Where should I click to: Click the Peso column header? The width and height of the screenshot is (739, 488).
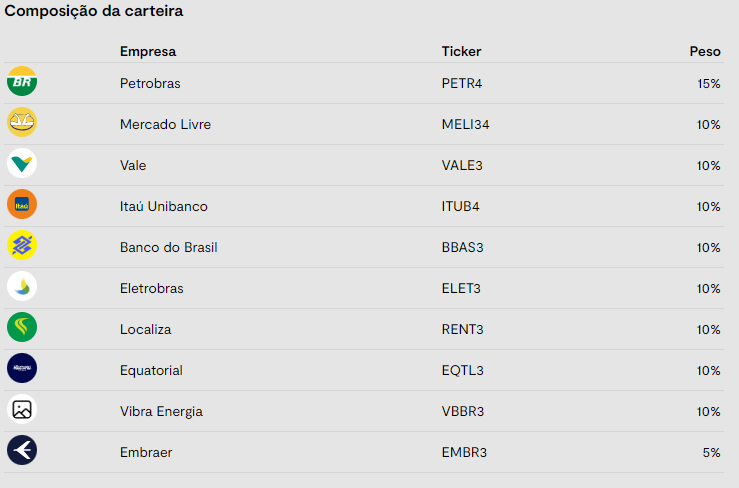coord(705,51)
